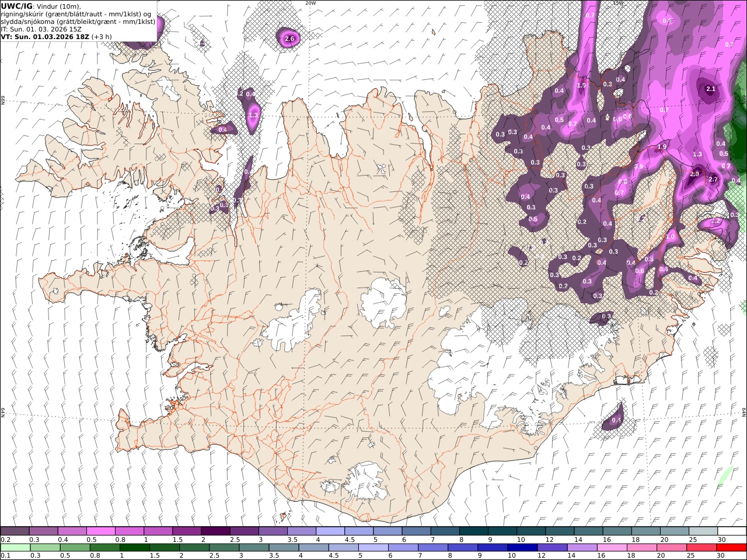The height and width of the screenshot is (560, 747).
Task: Click the '20W' longitude label at top
Action: point(310,3)
